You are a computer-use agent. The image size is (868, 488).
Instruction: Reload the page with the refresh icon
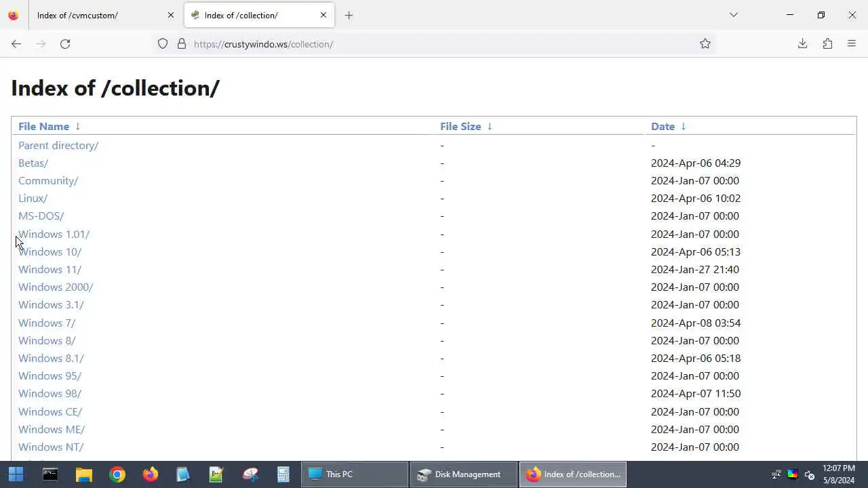tap(65, 44)
